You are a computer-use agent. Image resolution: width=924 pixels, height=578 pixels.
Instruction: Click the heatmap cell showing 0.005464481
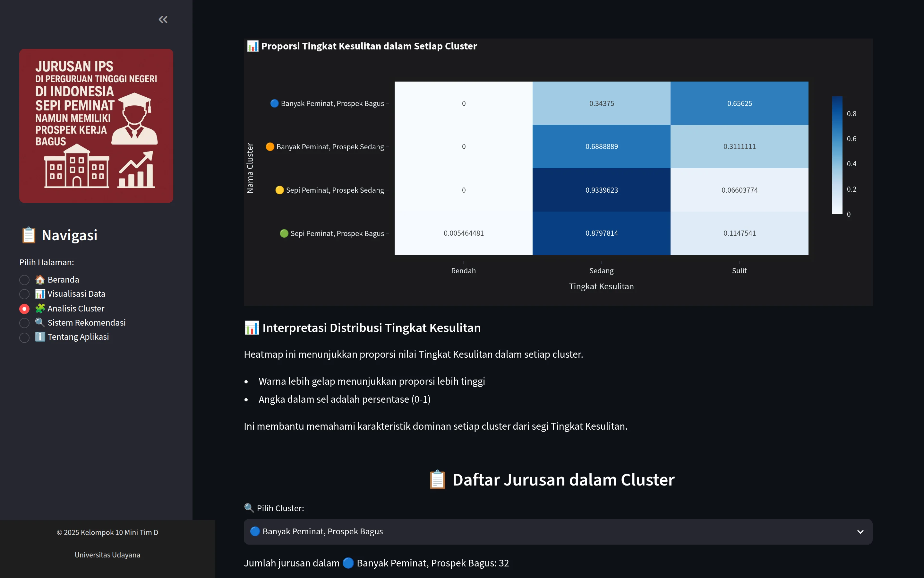point(464,233)
